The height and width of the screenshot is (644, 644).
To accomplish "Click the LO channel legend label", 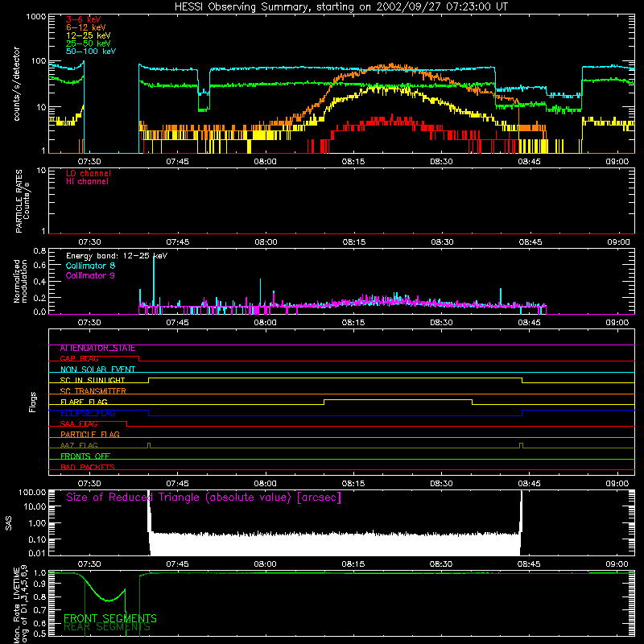I will click(89, 173).
